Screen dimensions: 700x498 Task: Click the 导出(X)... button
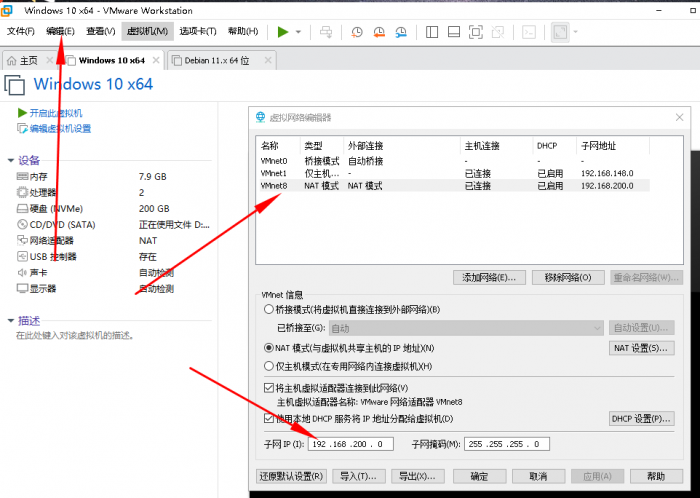coord(417,476)
